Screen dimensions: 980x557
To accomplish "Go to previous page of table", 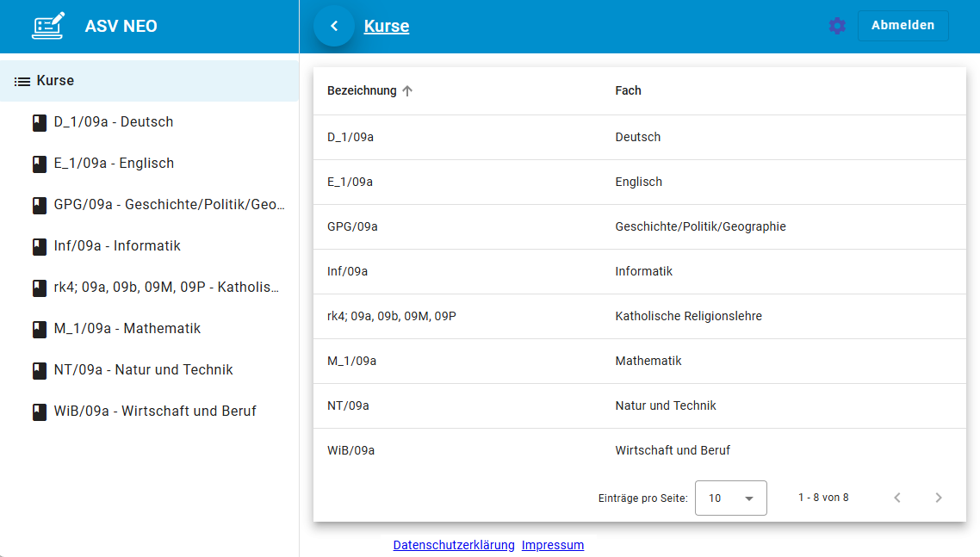I will [897, 498].
